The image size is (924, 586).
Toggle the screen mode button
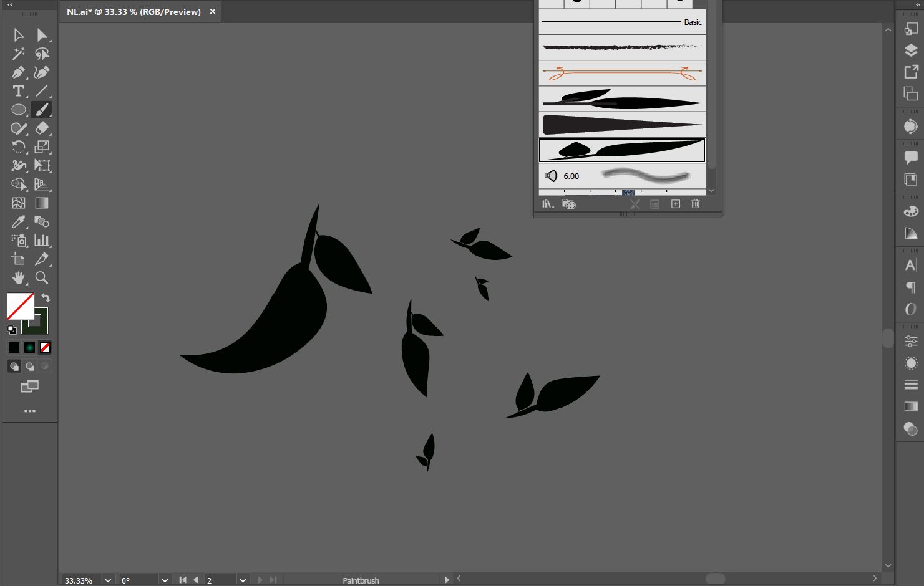click(29, 386)
